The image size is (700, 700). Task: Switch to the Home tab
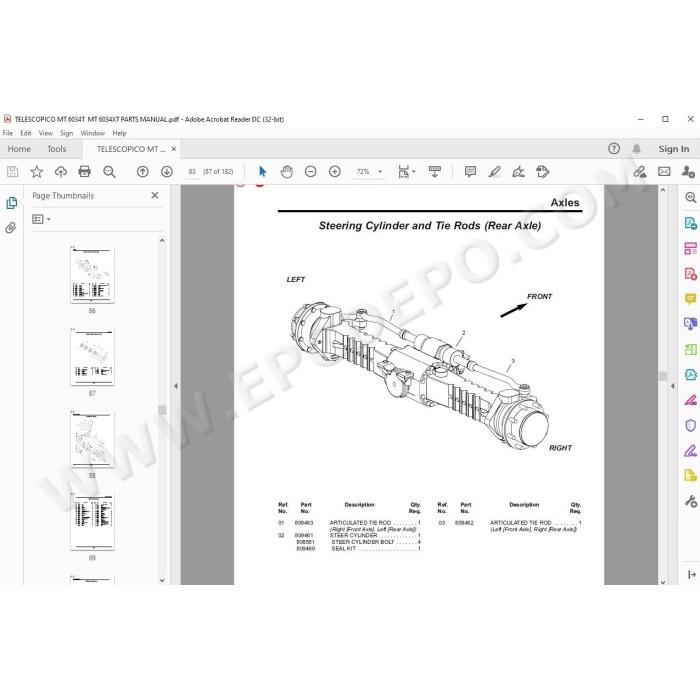pos(19,149)
